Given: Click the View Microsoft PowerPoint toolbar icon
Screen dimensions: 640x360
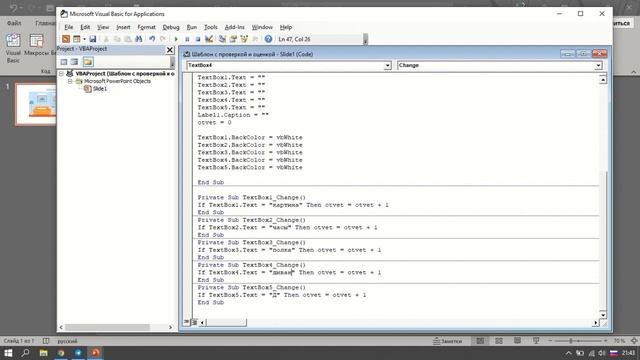Looking at the screenshot, I should pos(66,39).
